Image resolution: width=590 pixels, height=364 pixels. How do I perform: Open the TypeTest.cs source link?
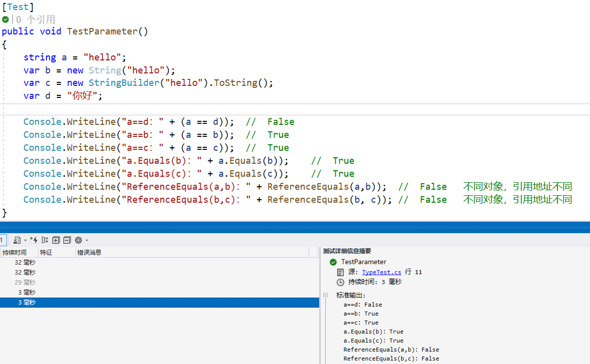coord(381,272)
